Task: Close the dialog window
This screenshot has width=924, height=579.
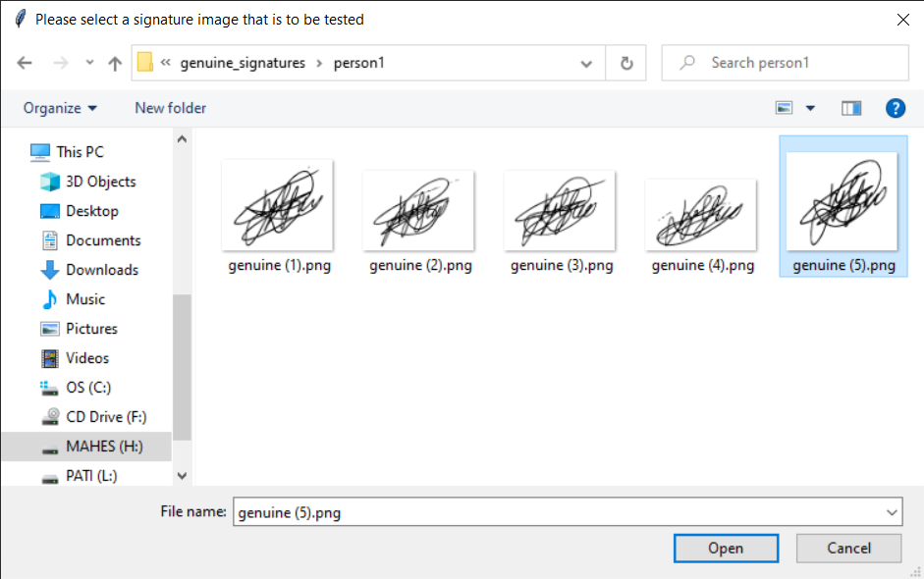Action: [x=902, y=20]
